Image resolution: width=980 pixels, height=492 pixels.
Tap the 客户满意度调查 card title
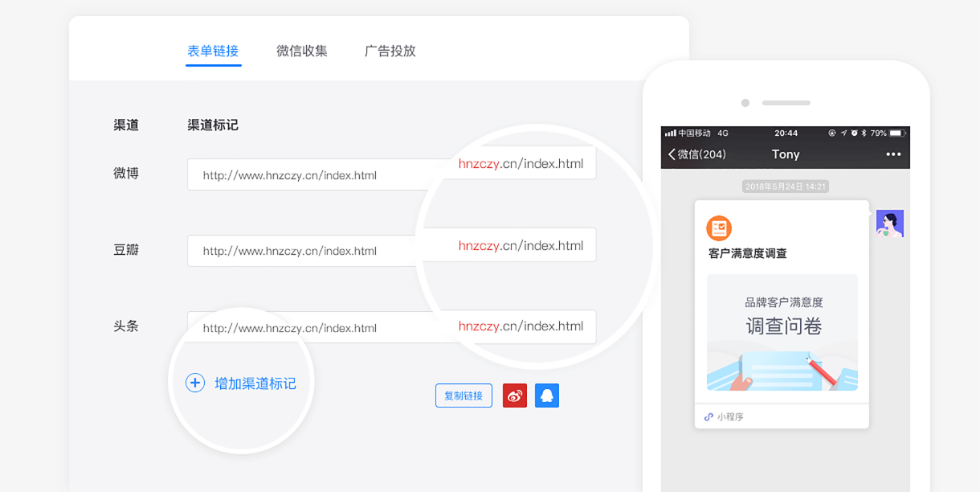(x=748, y=254)
